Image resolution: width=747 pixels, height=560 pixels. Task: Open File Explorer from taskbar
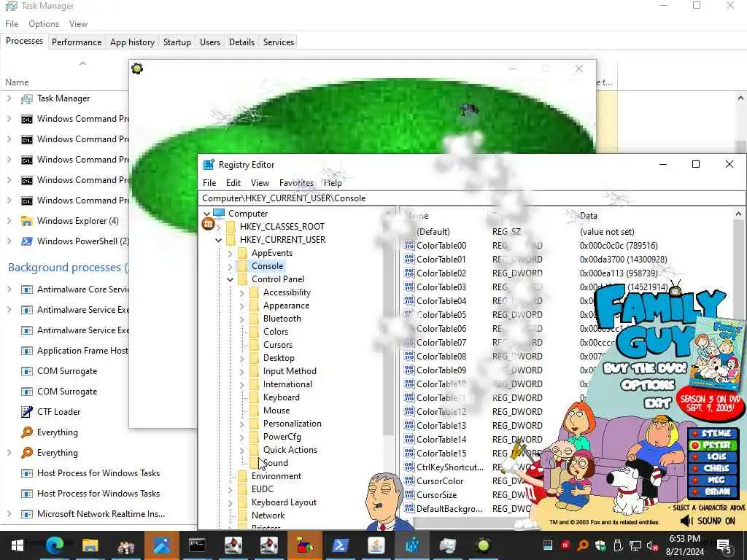[90, 545]
